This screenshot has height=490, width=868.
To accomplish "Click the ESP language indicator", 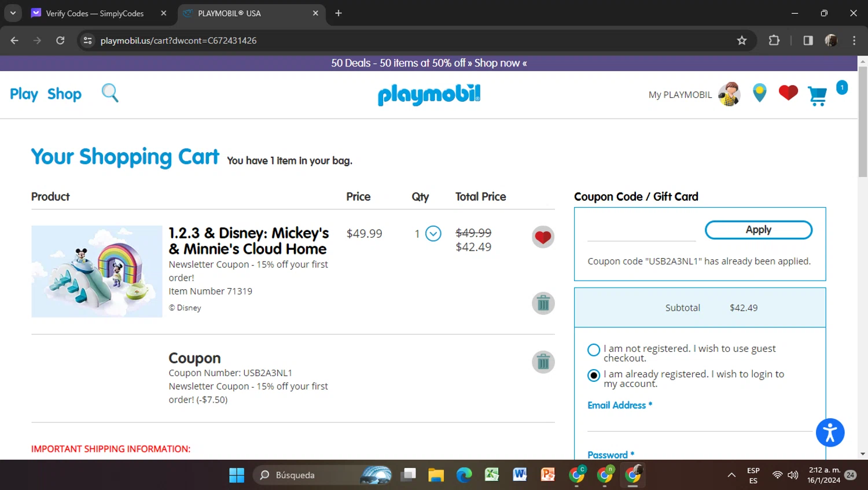I will click(753, 475).
